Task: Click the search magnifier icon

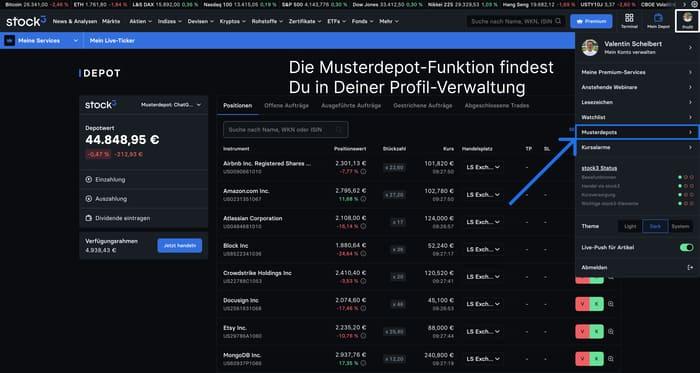Action: pyautogui.click(x=558, y=21)
